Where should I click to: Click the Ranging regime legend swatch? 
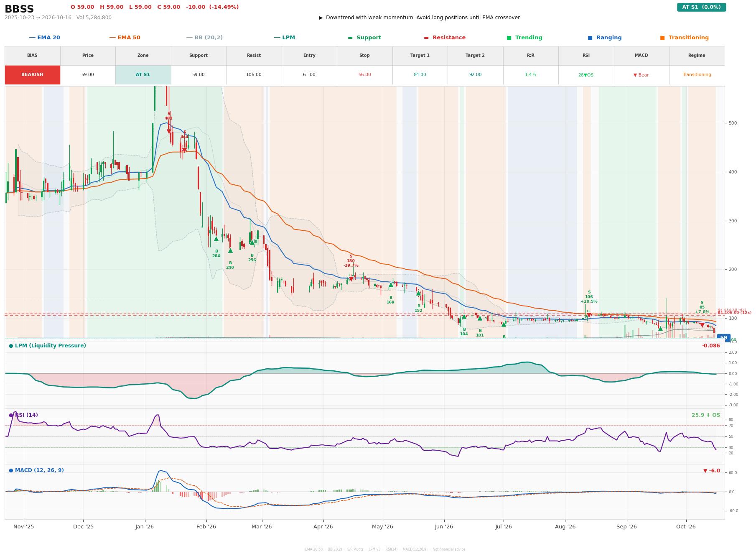pyautogui.click(x=590, y=38)
